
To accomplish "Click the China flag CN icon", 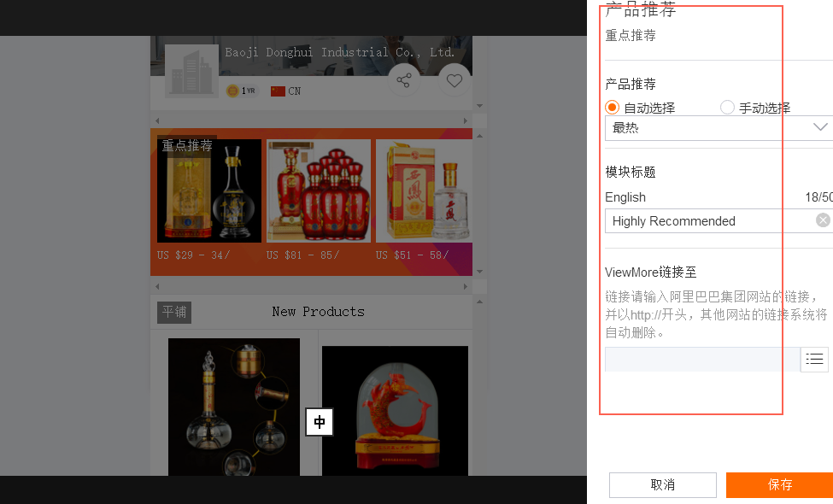I will point(286,91).
